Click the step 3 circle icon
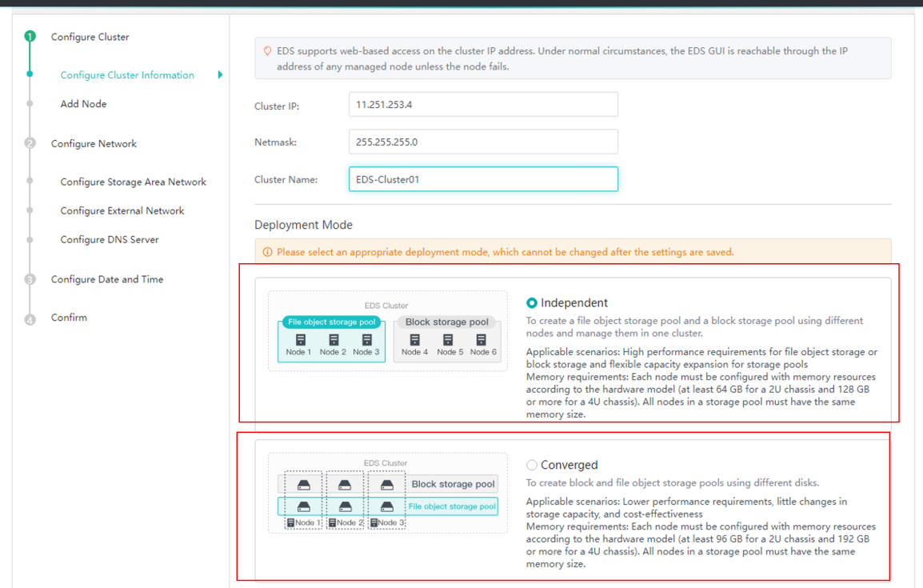Screen dimensions: 923x588 tap(30, 279)
